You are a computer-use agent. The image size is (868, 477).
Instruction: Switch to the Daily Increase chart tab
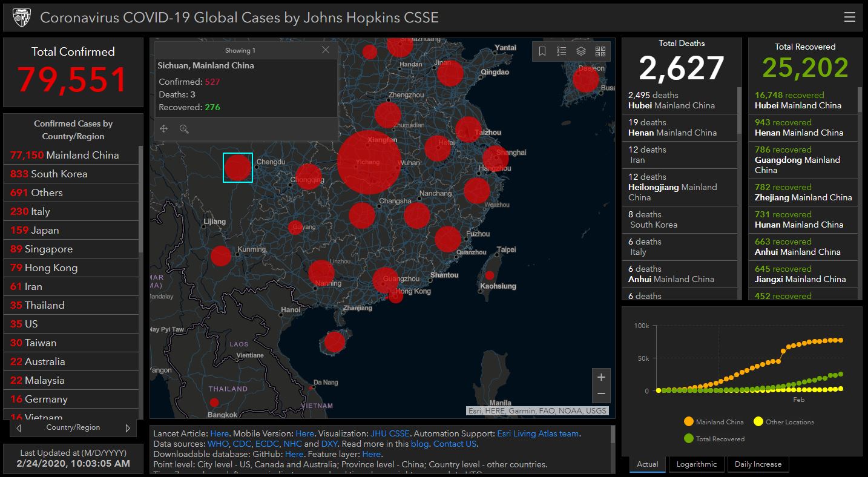pos(758,464)
